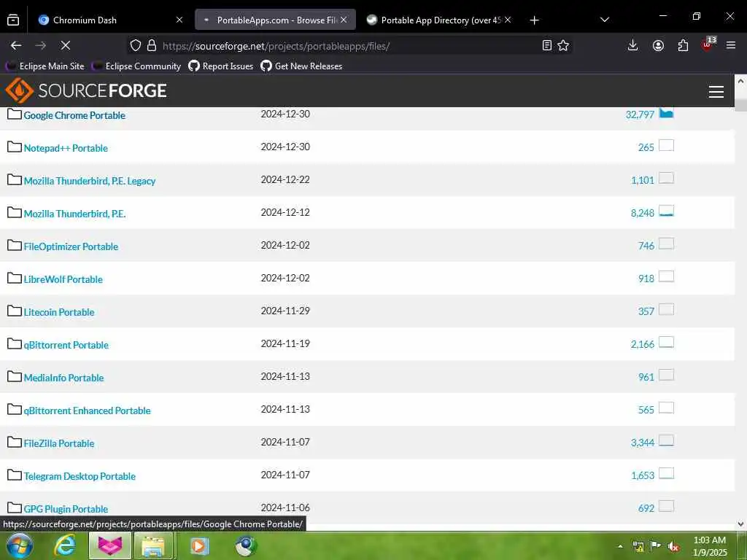The image size is (747, 560).
Task: Open the LibreWolf Portable folder
Action: click(63, 279)
